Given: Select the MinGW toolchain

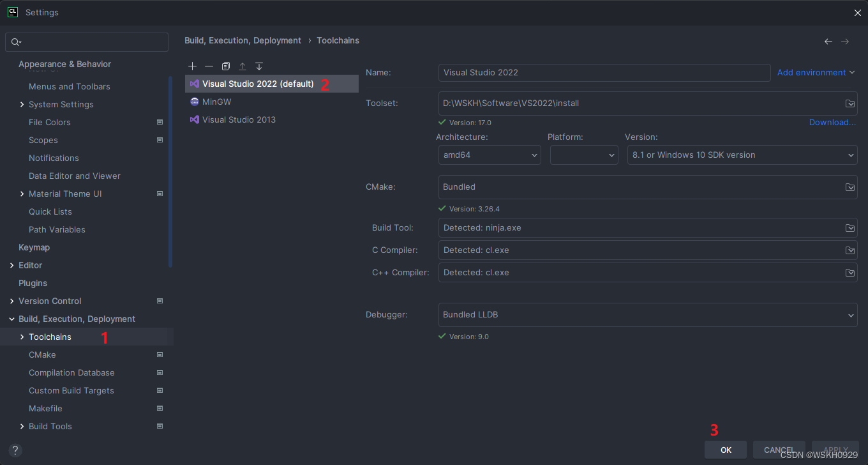Looking at the screenshot, I should pos(272,102).
